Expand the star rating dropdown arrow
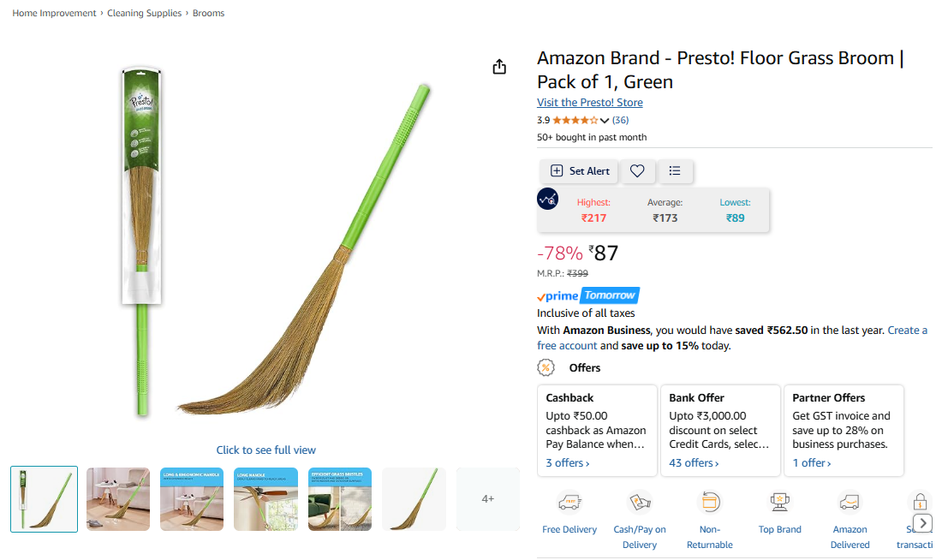Viewport: 942px width, 560px height. [x=605, y=121]
